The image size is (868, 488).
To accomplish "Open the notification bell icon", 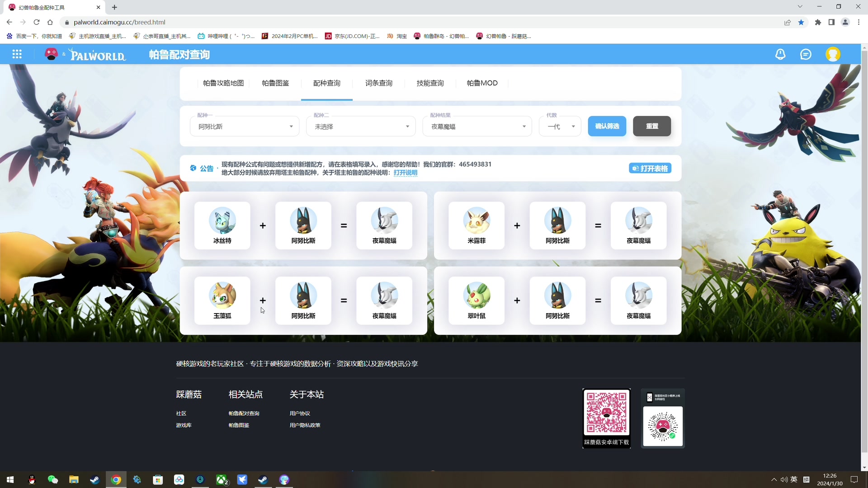I will pyautogui.click(x=780, y=54).
